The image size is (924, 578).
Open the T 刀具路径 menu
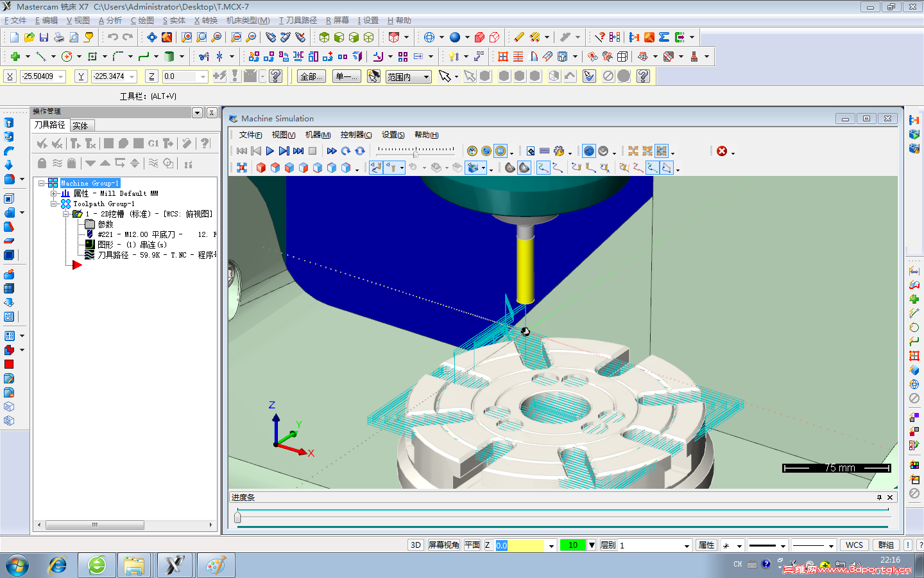298,21
